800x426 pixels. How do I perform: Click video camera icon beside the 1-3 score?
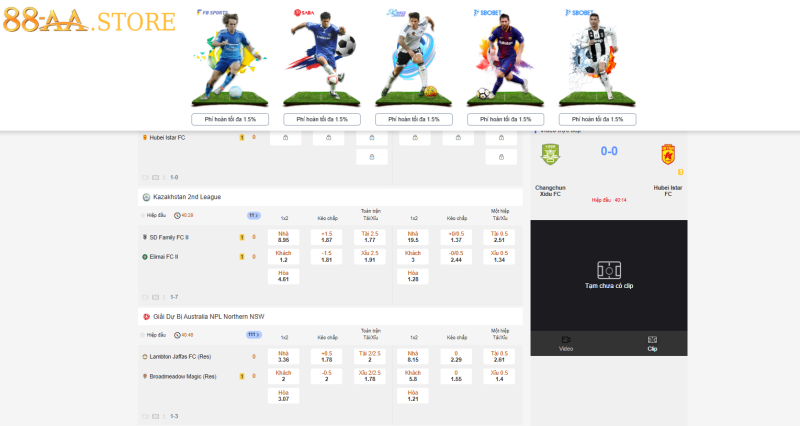[x=145, y=416]
